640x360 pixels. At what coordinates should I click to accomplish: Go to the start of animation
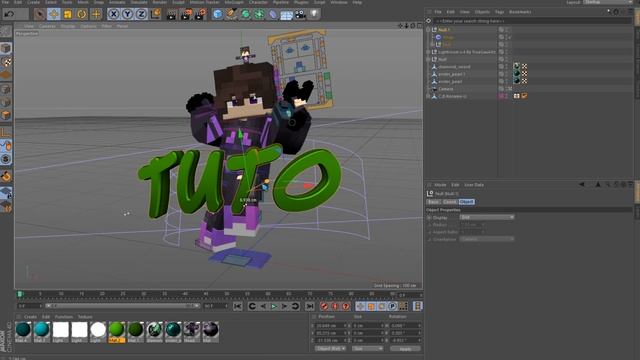pyautogui.click(x=238, y=306)
